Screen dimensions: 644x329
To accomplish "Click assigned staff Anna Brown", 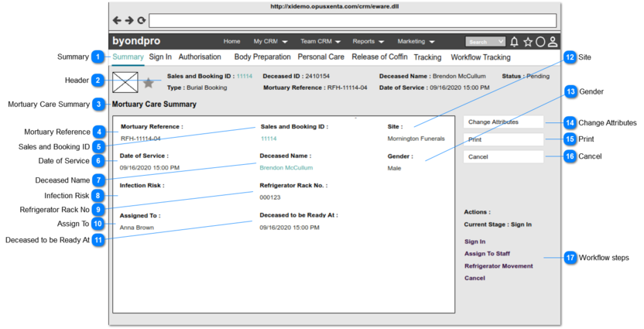I will coord(137,228).
